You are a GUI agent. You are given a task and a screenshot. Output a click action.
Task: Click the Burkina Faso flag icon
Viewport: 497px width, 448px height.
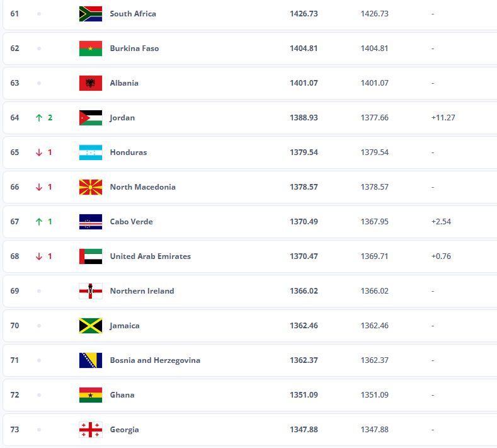pyautogui.click(x=91, y=49)
